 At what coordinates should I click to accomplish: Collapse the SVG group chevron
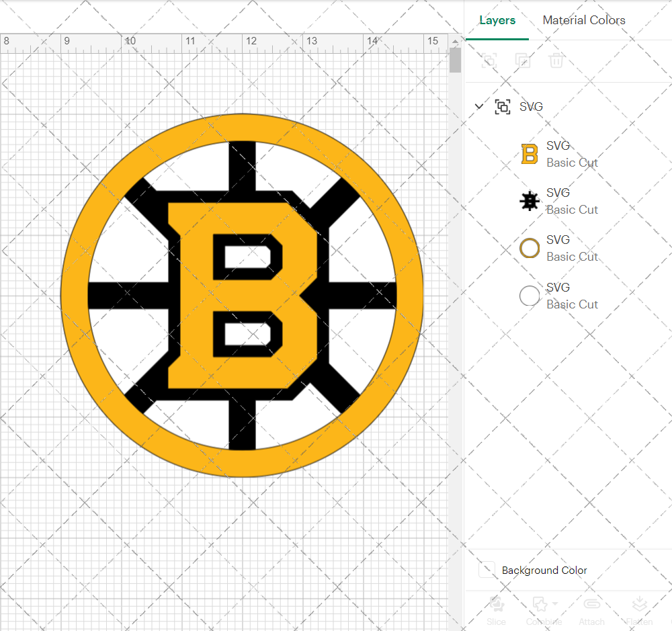tap(479, 106)
